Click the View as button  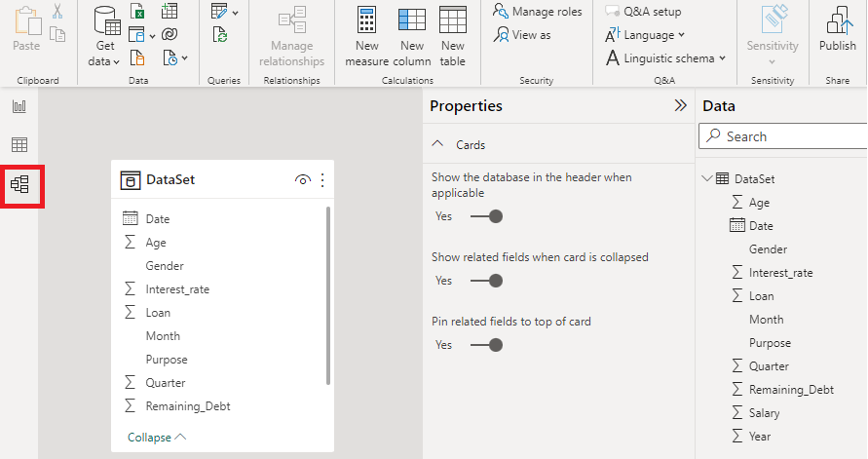tap(523, 35)
